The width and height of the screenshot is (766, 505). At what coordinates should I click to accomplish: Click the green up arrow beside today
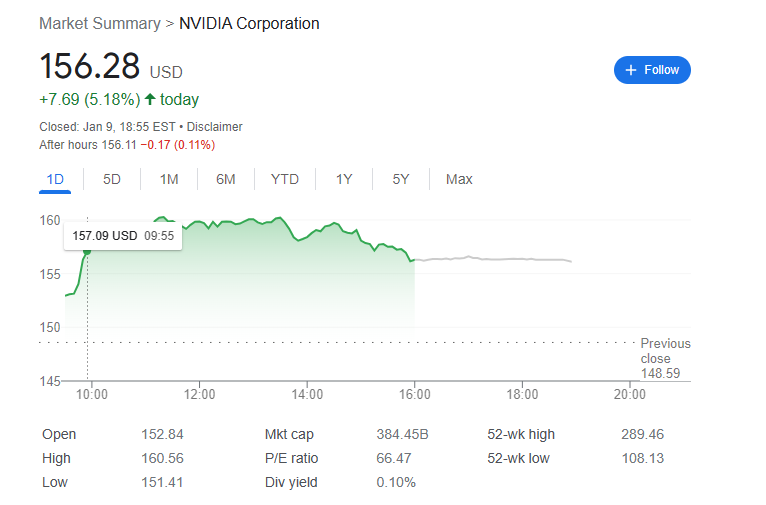[150, 99]
